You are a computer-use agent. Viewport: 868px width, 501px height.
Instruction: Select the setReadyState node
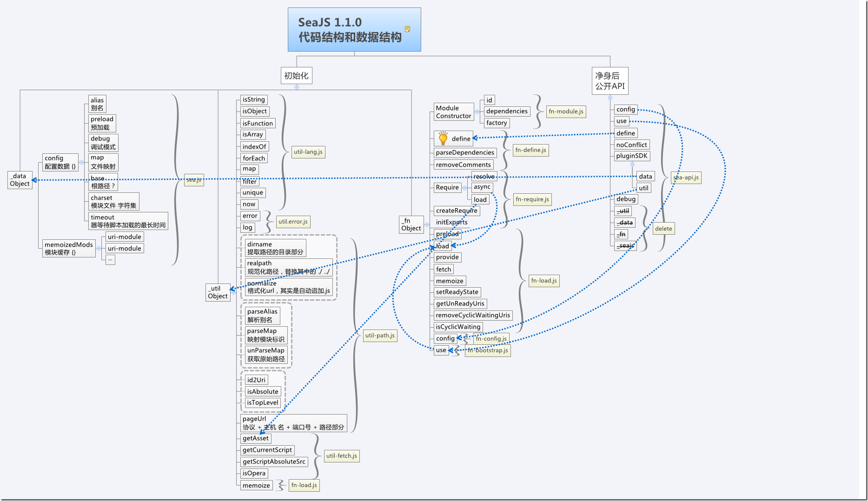[x=457, y=292]
